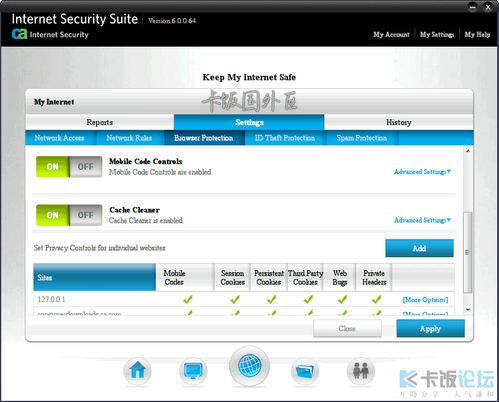Switch to the History tab
This screenshot has height=402, width=499.
tap(399, 122)
